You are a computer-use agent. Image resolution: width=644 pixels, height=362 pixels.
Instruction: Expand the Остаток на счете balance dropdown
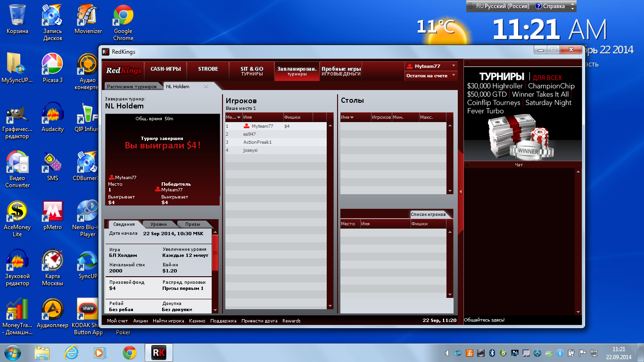tap(454, 75)
